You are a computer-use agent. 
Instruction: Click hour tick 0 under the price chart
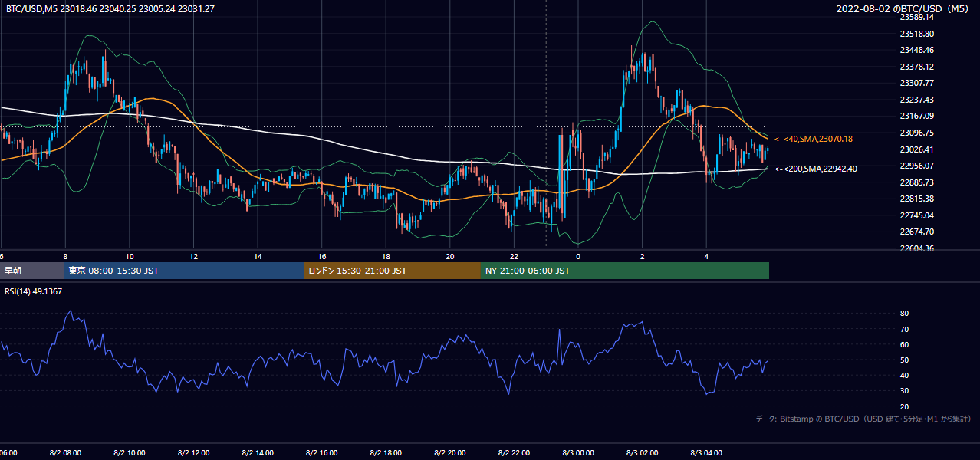click(578, 256)
